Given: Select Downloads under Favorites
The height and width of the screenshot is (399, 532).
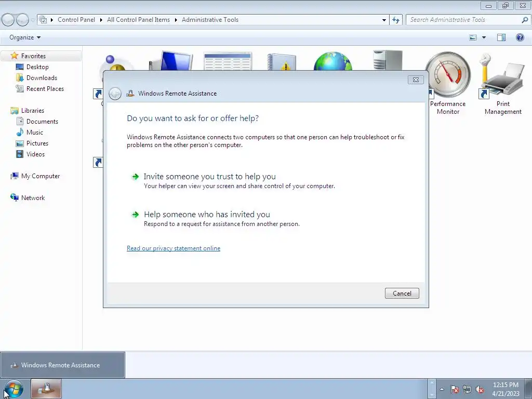Looking at the screenshot, I should coord(42,78).
